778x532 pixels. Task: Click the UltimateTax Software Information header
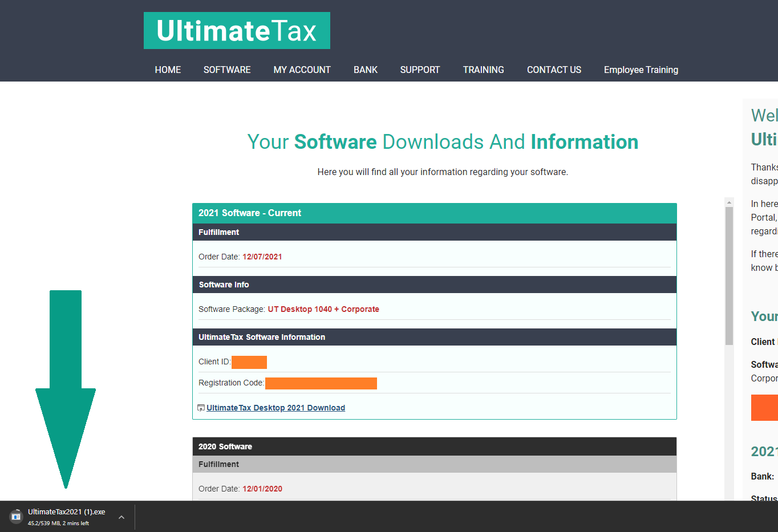(x=435, y=337)
